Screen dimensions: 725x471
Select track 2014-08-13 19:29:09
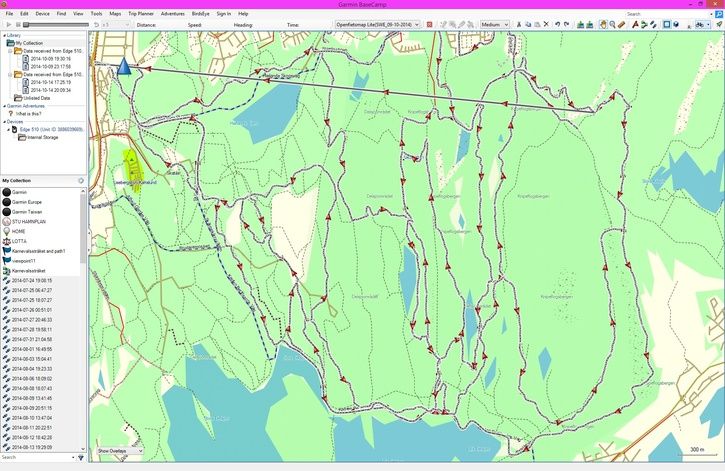point(31,447)
